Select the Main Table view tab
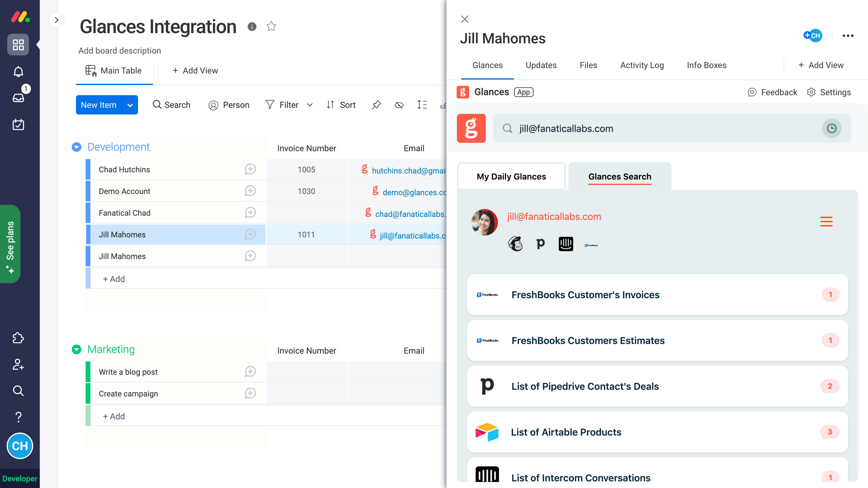This screenshot has height=488, width=868. (114, 71)
